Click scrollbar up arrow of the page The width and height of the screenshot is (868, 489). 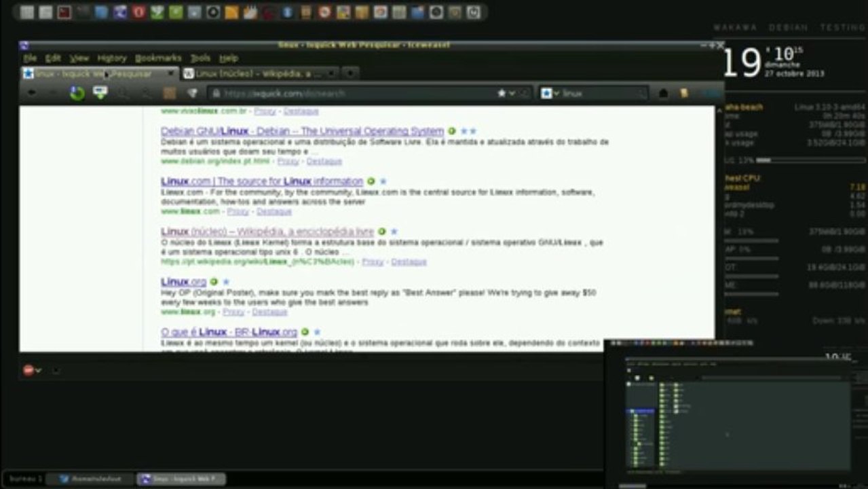pos(719,110)
